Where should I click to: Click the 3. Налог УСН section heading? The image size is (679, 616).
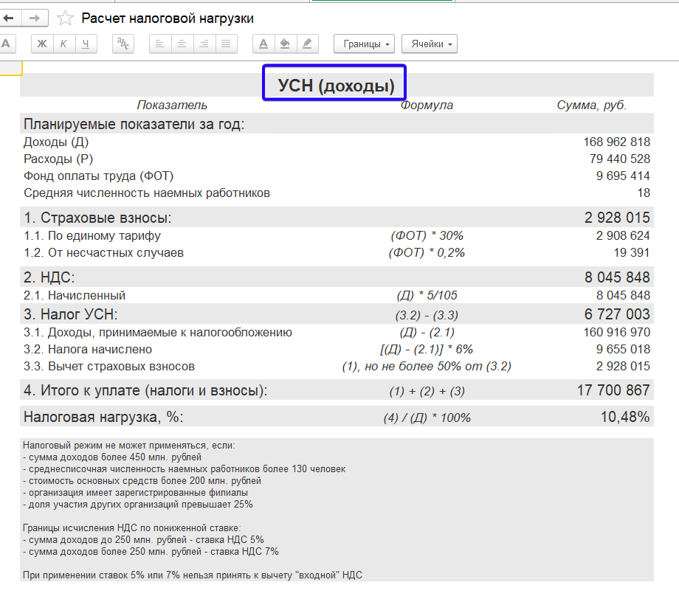click(x=71, y=314)
